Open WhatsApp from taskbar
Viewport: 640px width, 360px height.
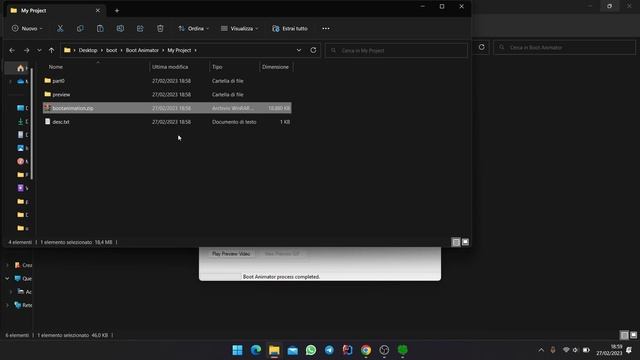coord(311,350)
